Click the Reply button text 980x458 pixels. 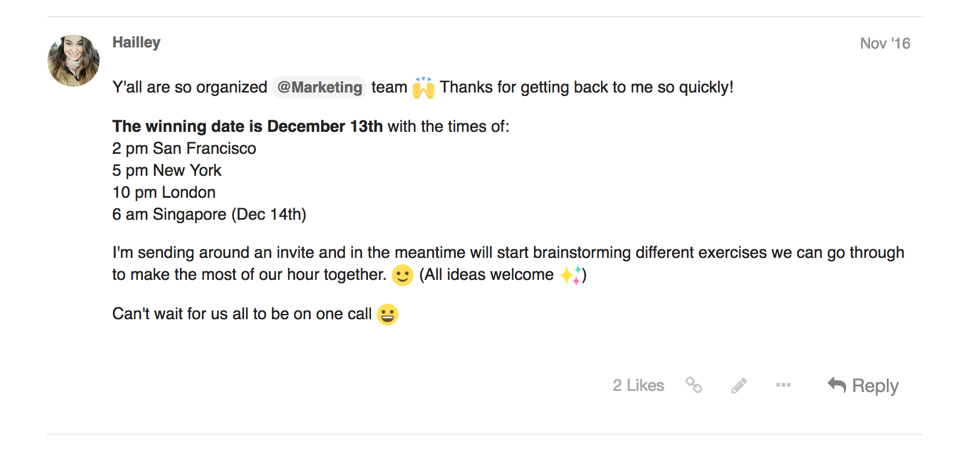[875, 386]
